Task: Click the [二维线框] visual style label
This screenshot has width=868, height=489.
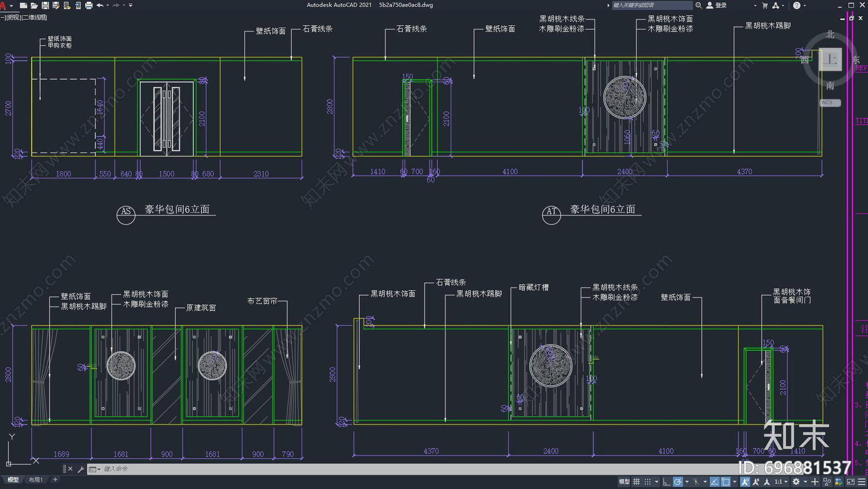Action: pyautogui.click(x=35, y=17)
